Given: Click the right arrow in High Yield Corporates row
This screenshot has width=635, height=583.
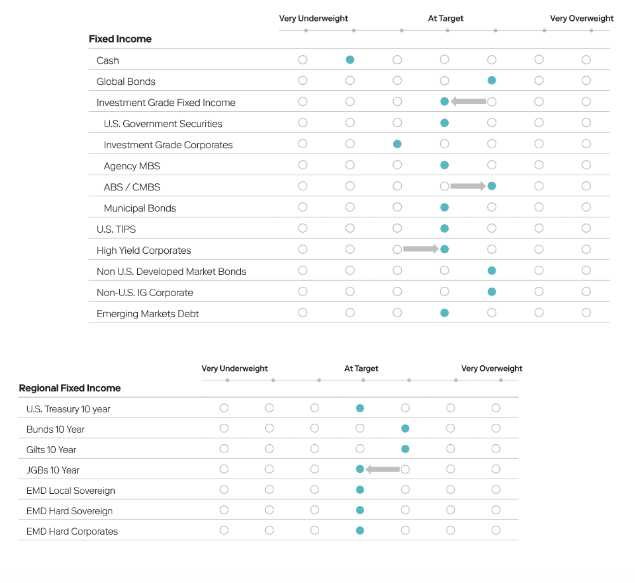Looking at the screenshot, I should [421, 249].
